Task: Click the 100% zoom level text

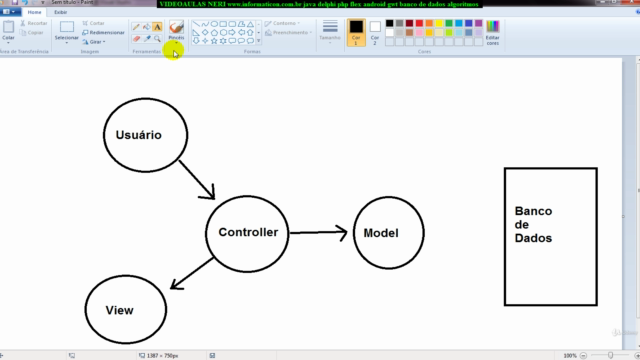Action: pyautogui.click(x=570, y=356)
